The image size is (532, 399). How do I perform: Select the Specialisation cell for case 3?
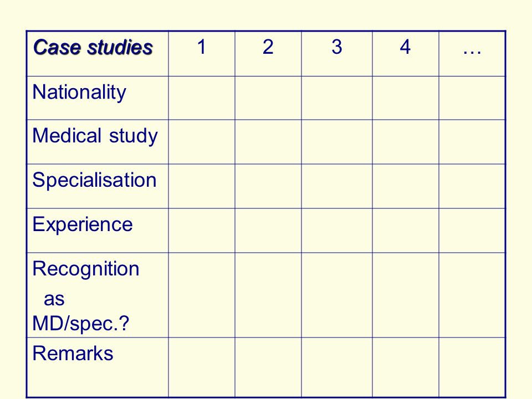click(336, 186)
